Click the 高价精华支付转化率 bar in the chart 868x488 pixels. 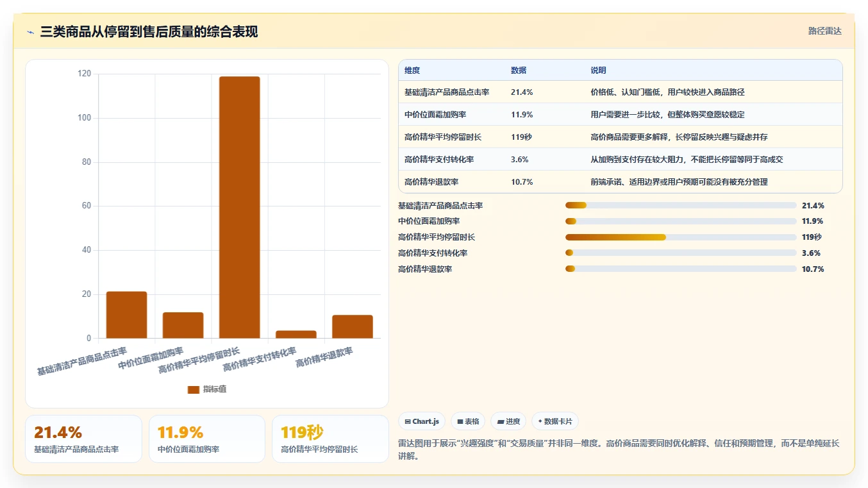click(296, 334)
